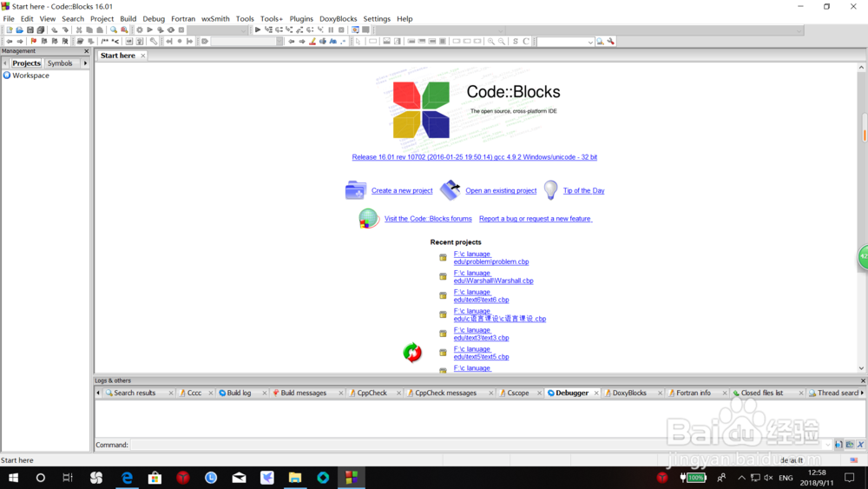868x489 pixels.
Task: Open the Plugins menu
Action: coord(301,19)
